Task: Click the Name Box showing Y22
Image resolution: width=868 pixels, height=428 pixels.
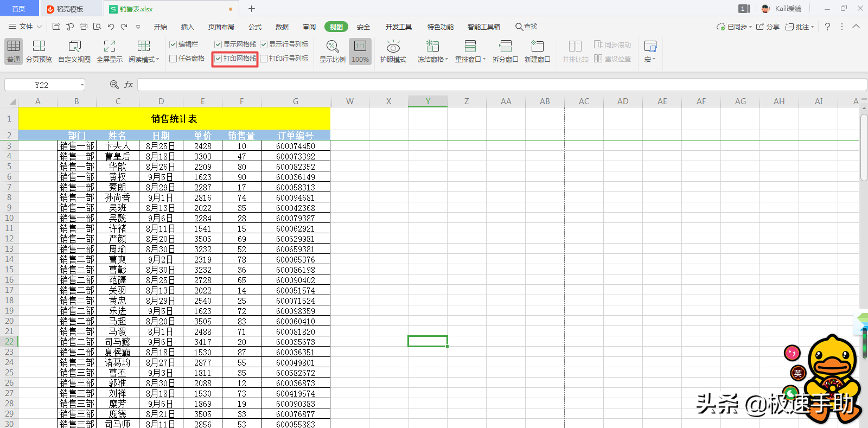Action: pyautogui.click(x=42, y=85)
